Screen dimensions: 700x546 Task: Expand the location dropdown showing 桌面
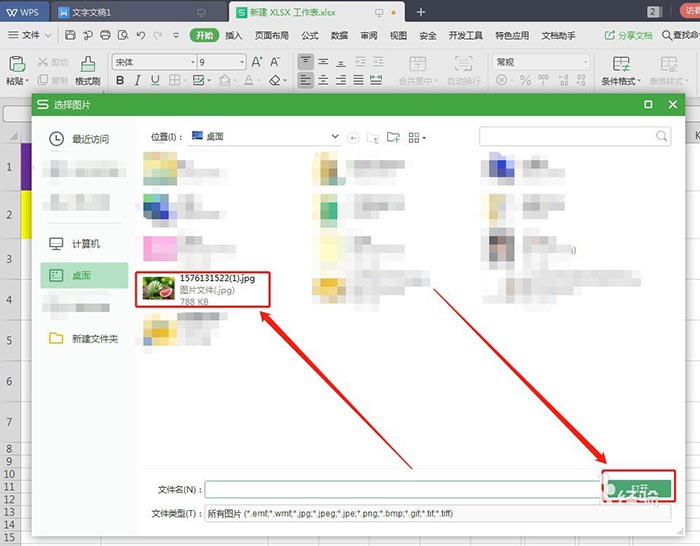pyautogui.click(x=335, y=136)
